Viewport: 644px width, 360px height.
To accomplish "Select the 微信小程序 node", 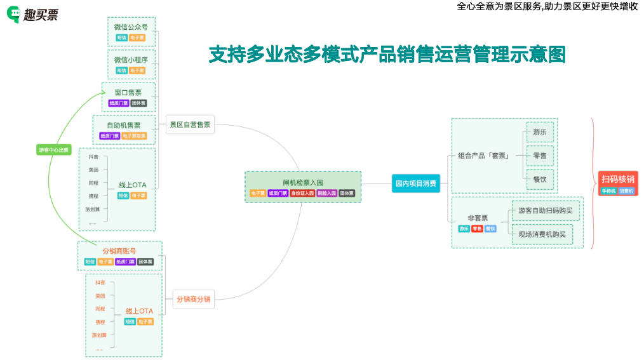I will point(131,60).
